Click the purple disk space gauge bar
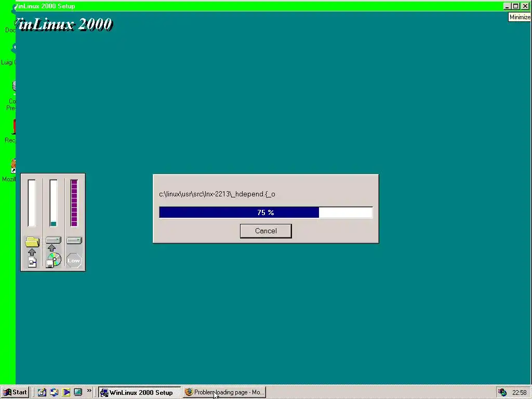This screenshot has width=532, height=399. click(x=74, y=203)
